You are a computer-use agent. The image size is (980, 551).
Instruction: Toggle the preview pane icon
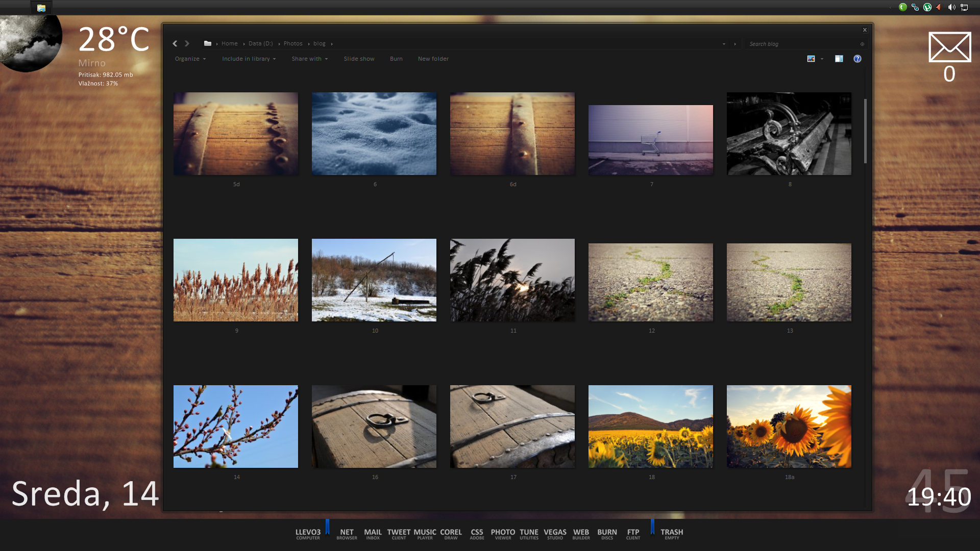[x=839, y=59]
